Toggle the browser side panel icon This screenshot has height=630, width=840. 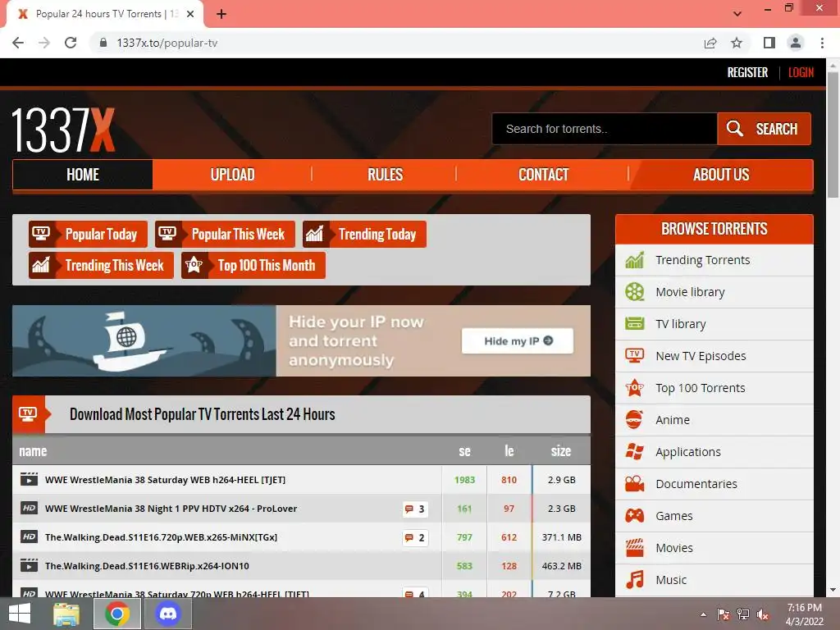coord(769,43)
